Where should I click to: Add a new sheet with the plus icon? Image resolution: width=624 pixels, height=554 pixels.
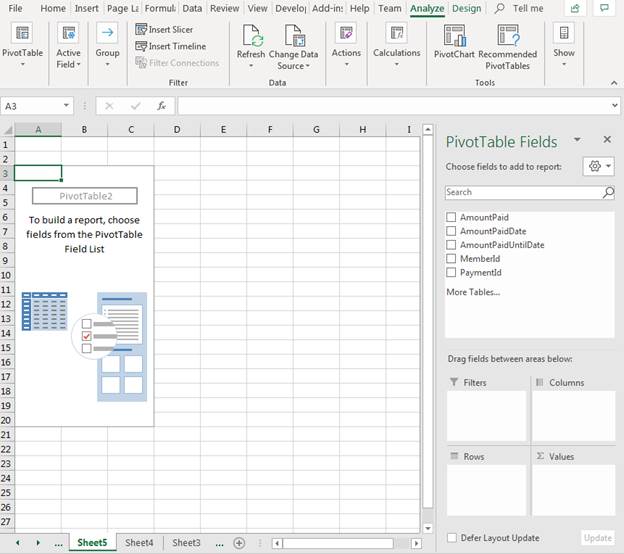(x=239, y=543)
